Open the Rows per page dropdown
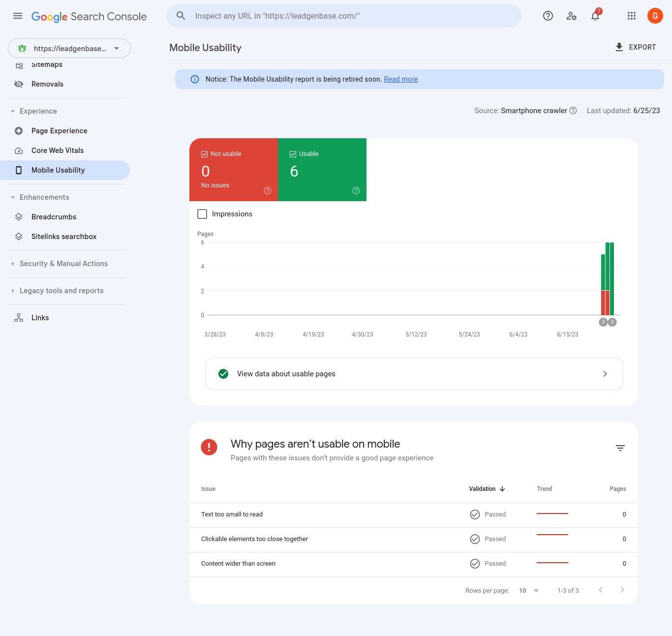 tap(529, 590)
